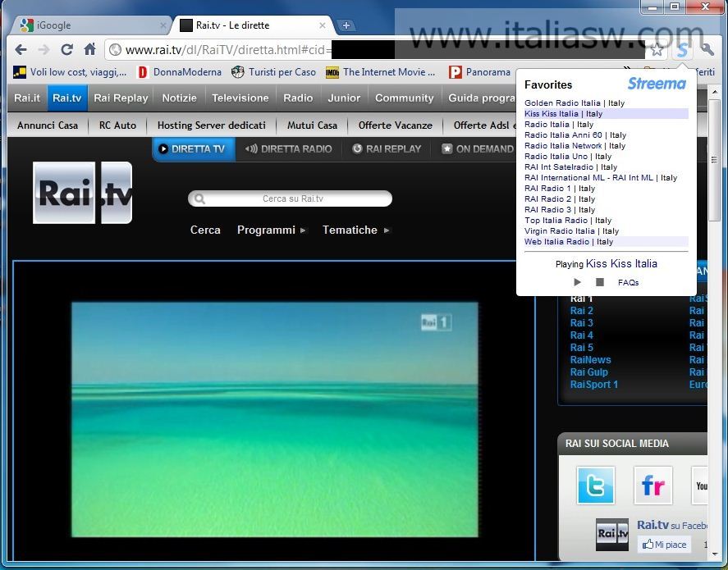
Task: Open Rai Replay in the top navigation
Action: (x=121, y=98)
